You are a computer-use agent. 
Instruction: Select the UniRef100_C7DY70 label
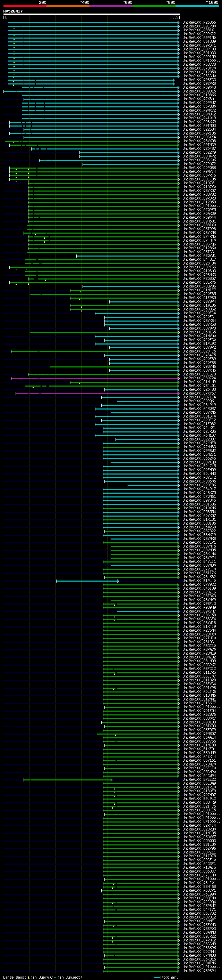pos(199,68)
